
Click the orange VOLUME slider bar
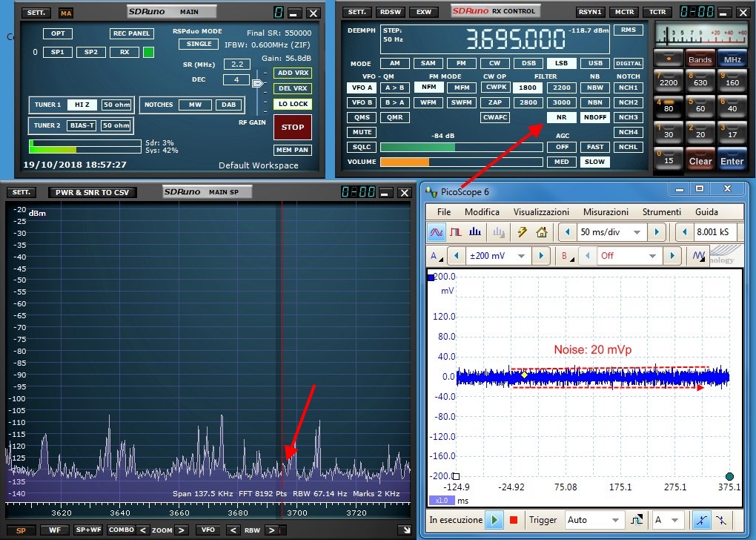point(462,162)
